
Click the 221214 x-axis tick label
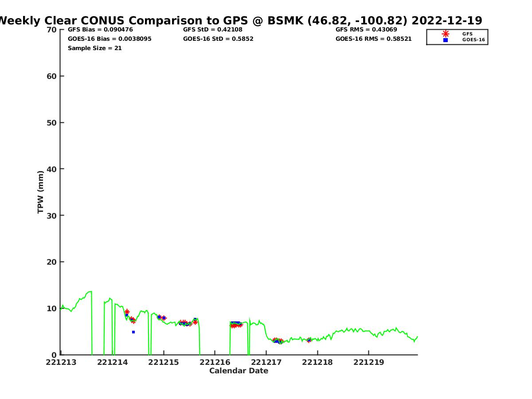pos(112,362)
